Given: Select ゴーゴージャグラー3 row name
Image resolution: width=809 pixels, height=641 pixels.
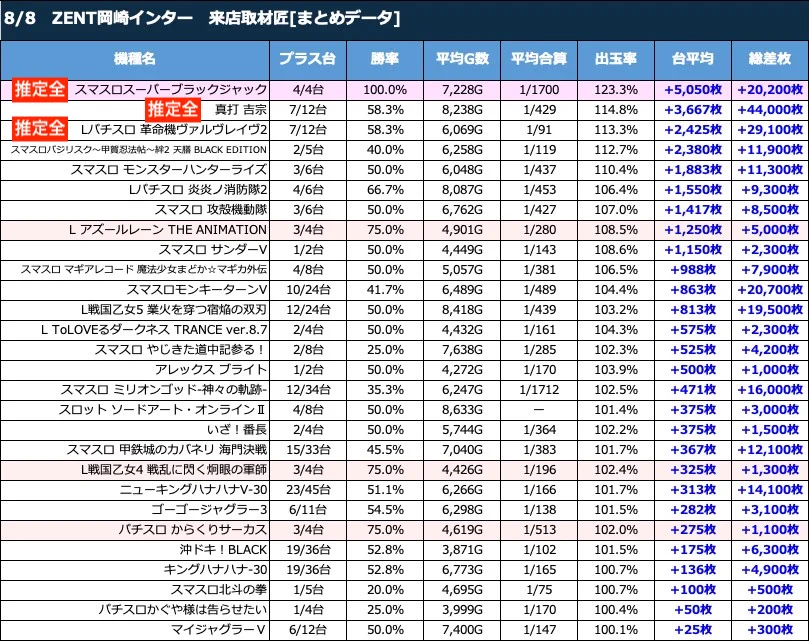Looking at the screenshot, I should point(209,510).
